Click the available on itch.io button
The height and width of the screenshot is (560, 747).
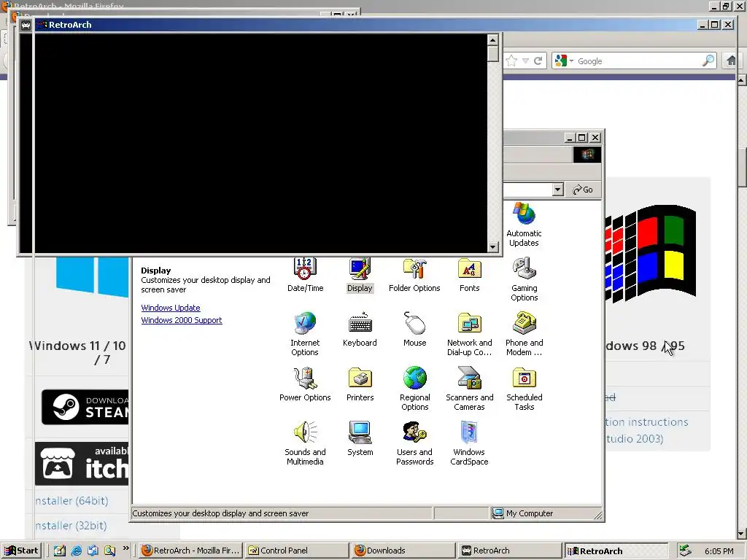[x=82, y=464]
